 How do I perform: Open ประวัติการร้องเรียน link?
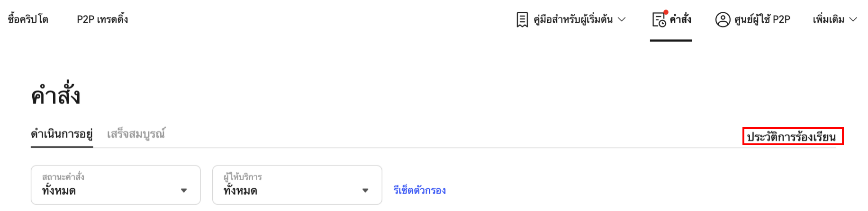(791, 137)
